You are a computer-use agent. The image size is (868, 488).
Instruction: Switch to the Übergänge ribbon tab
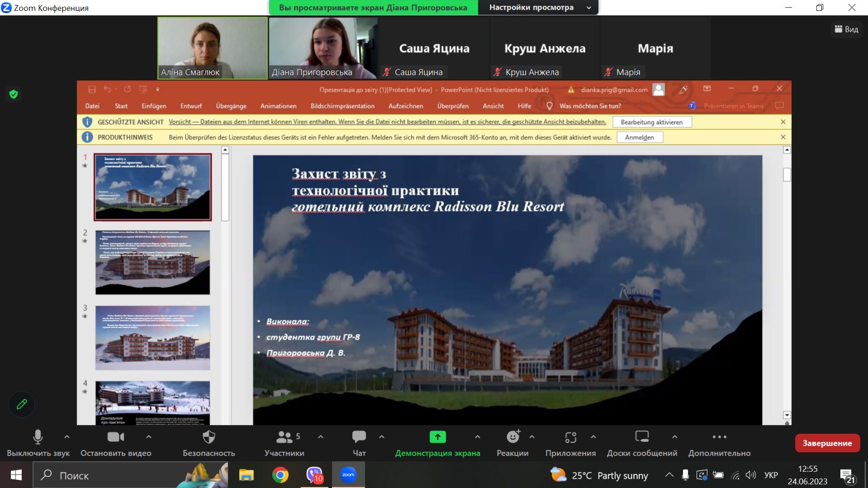coord(231,106)
